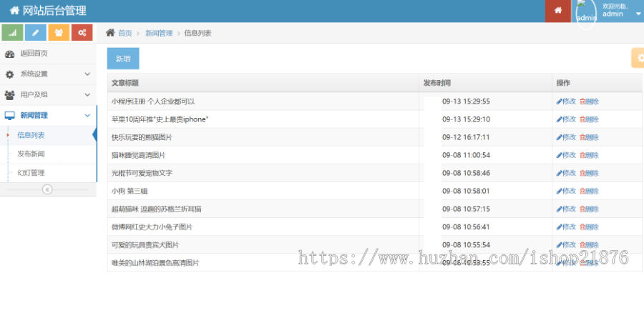Click the red gears shortcut button
Screen dimensions: 644x318
(x=82, y=32)
